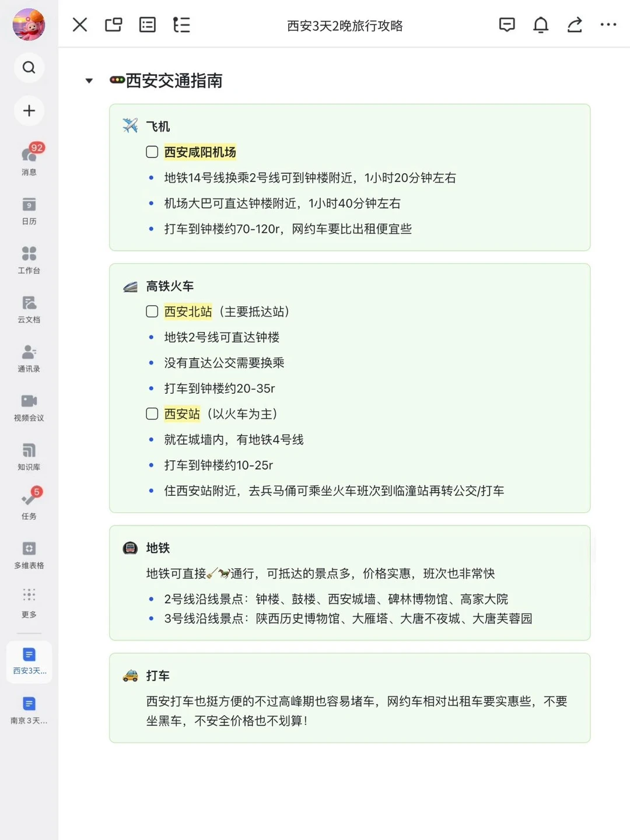Click the 高铁火车 subheading

(x=170, y=286)
